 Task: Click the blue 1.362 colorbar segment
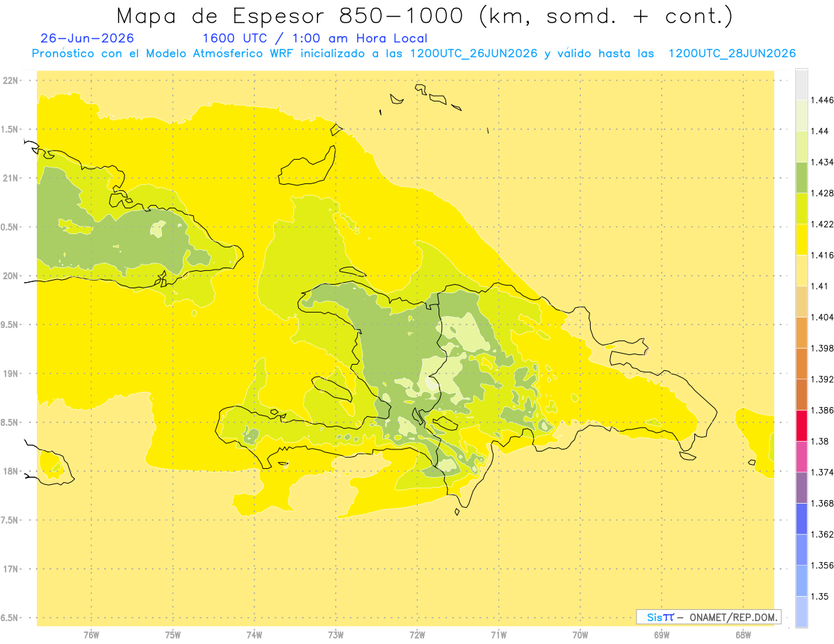(801, 519)
